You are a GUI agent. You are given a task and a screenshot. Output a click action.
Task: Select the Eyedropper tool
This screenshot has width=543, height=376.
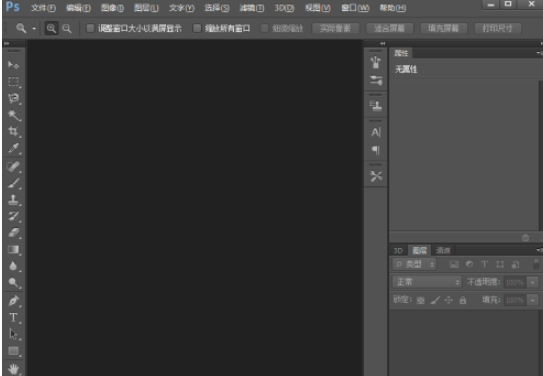[x=14, y=148]
